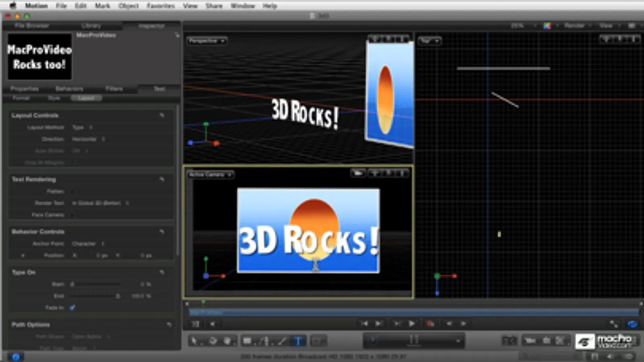Enable the Face Camera checkbox
The height and width of the screenshot is (362, 644).
pos(72,215)
